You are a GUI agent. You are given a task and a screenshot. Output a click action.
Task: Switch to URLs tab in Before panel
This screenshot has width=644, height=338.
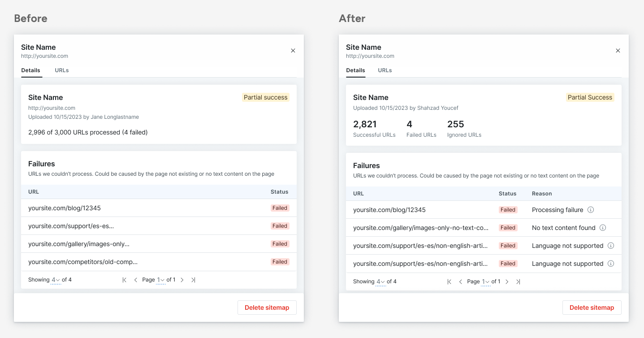(62, 70)
